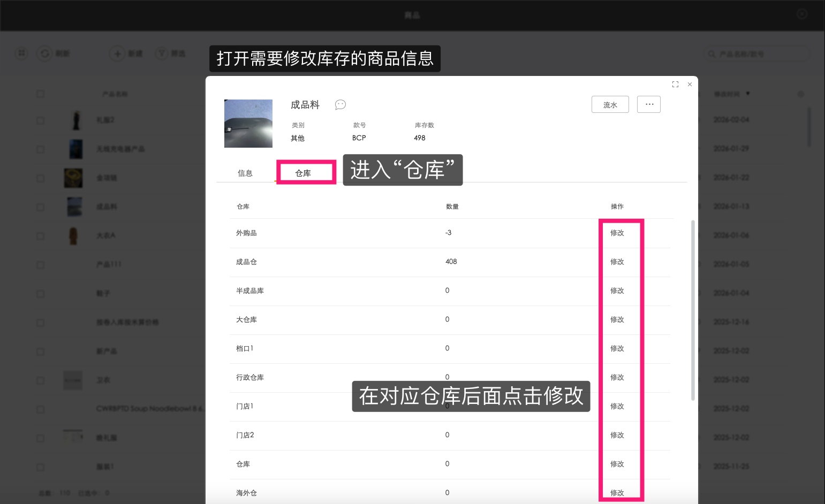Click the 流水 transaction record button
Screen dimensions: 825x504
coord(610,104)
